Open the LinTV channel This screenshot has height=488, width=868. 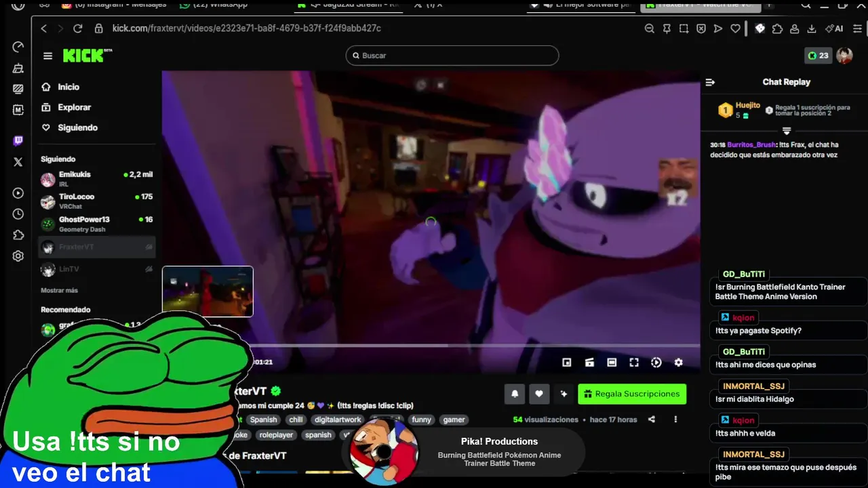click(97, 269)
